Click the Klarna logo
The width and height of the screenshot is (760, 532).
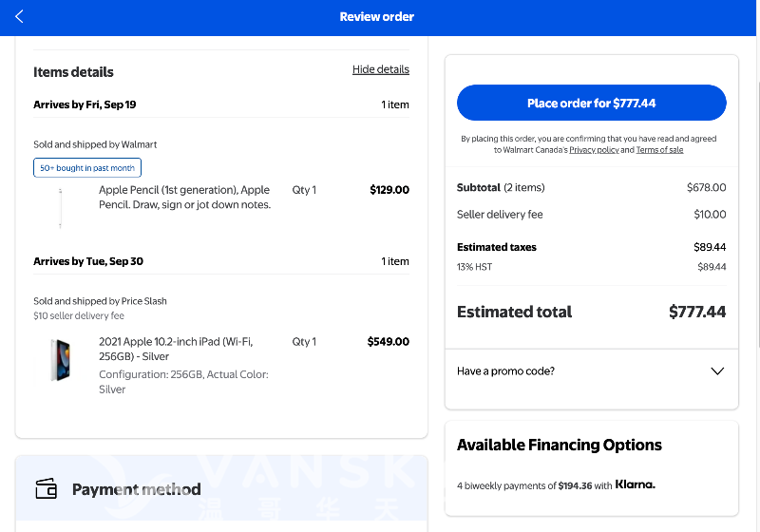(x=635, y=485)
